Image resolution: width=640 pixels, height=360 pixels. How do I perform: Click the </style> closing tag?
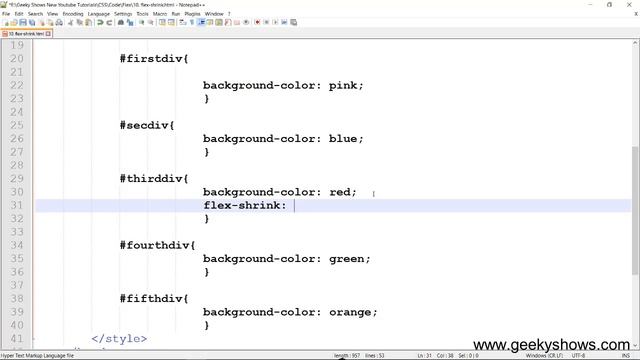tap(119, 339)
